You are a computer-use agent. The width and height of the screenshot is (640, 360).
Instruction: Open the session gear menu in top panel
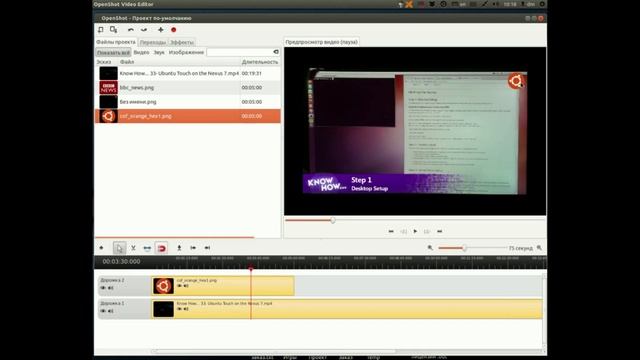click(x=542, y=4)
